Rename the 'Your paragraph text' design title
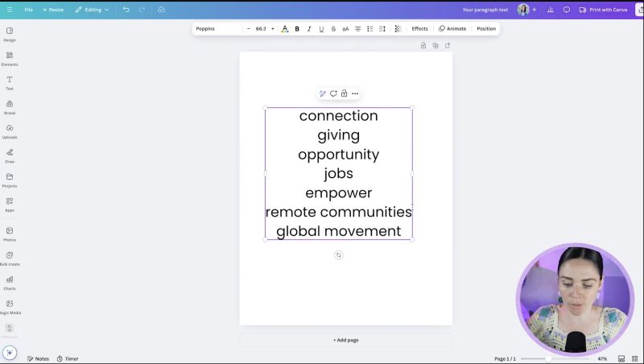The width and height of the screenshot is (644, 364). pyautogui.click(x=485, y=10)
